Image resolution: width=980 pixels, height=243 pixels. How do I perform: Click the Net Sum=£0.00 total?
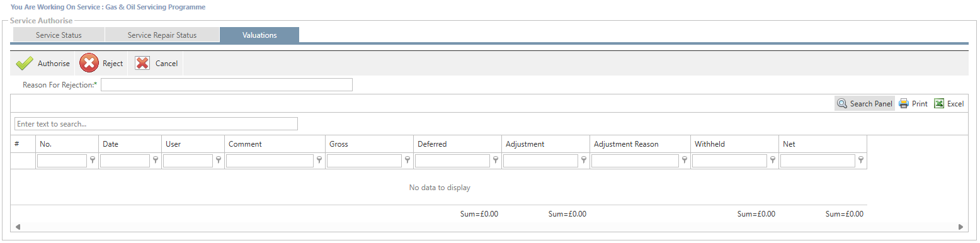[x=845, y=214]
